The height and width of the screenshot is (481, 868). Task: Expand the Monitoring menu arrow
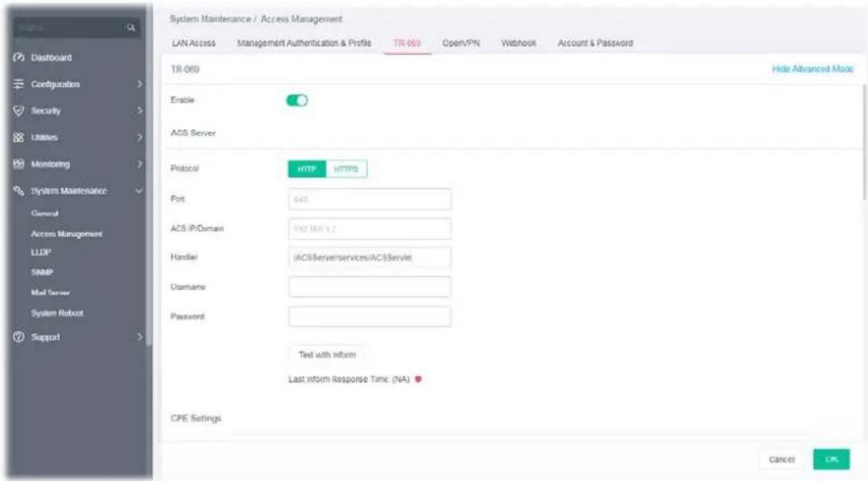[x=139, y=163]
